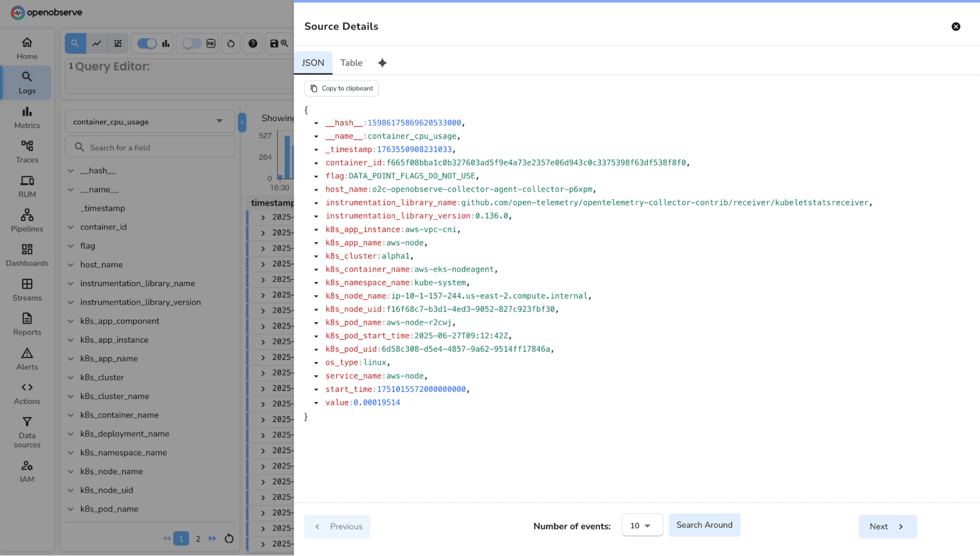This screenshot has height=556, width=980.
Task: Open the Pipelines page
Action: 26,221
